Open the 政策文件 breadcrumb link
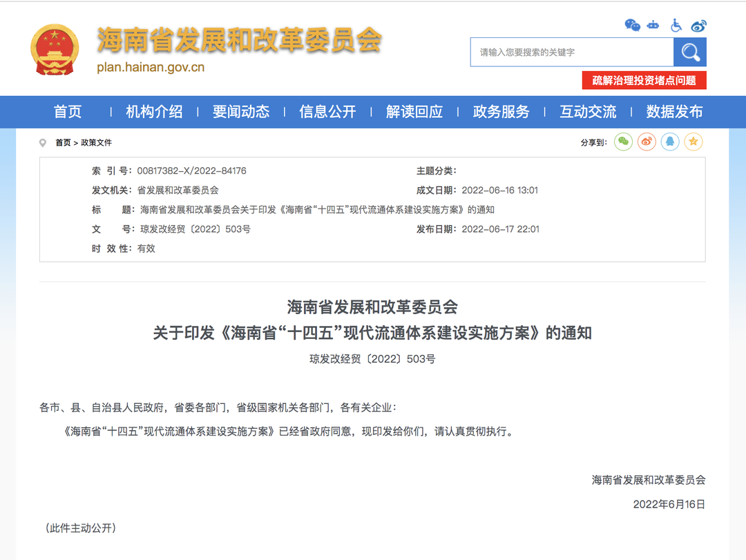 [x=98, y=144]
